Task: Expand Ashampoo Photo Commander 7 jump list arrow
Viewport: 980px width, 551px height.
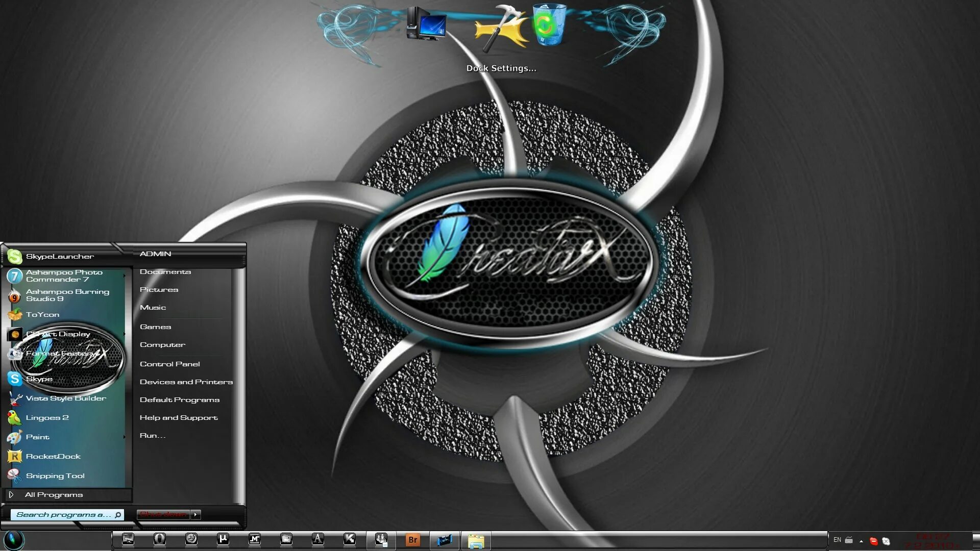Action: pyautogui.click(x=124, y=275)
